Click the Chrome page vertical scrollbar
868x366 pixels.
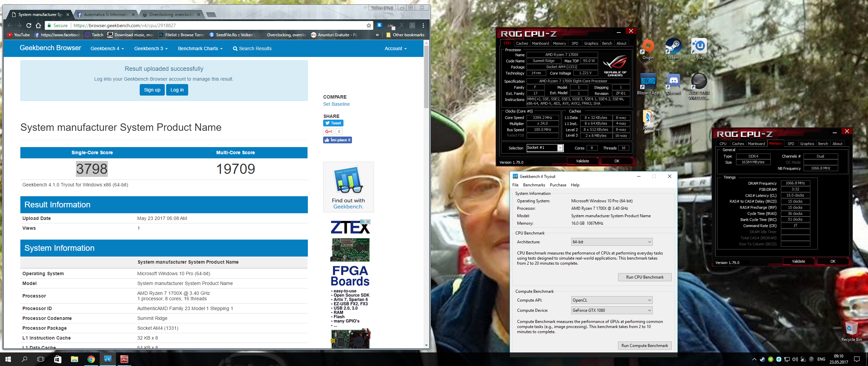coord(427,77)
